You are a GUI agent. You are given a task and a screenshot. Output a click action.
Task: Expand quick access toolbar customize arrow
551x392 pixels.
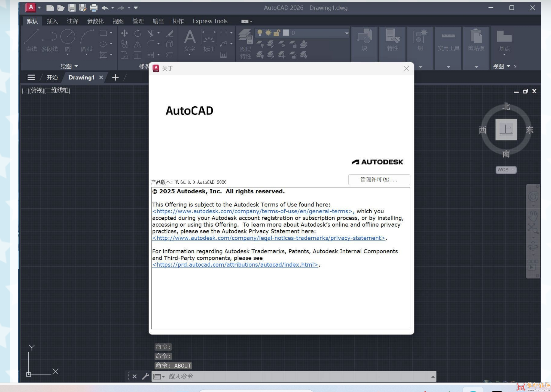coord(136,8)
